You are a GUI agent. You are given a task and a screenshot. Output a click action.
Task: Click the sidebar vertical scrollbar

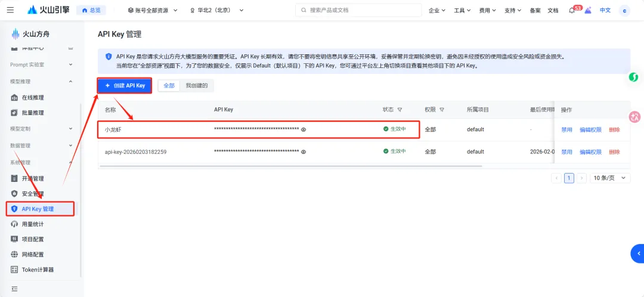pyautogui.click(x=81, y=190)
